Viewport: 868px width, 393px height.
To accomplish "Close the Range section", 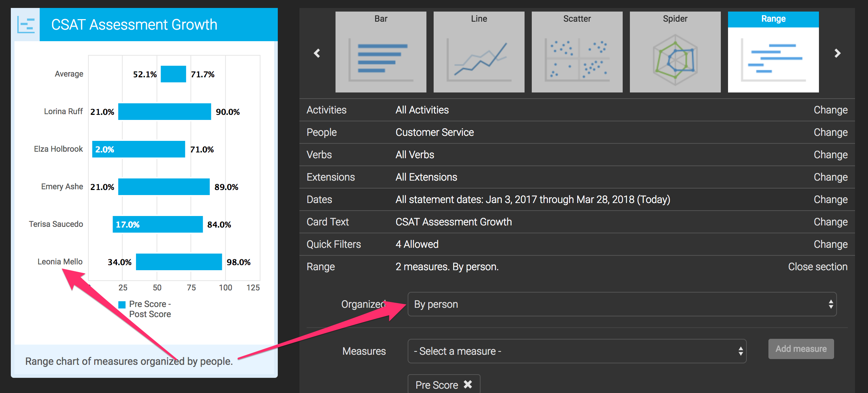I will 817,267.
